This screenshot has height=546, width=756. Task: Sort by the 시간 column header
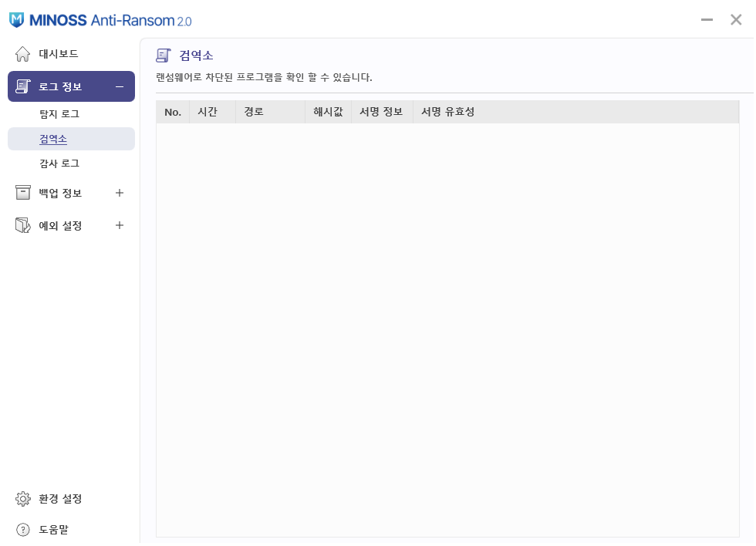213,113
